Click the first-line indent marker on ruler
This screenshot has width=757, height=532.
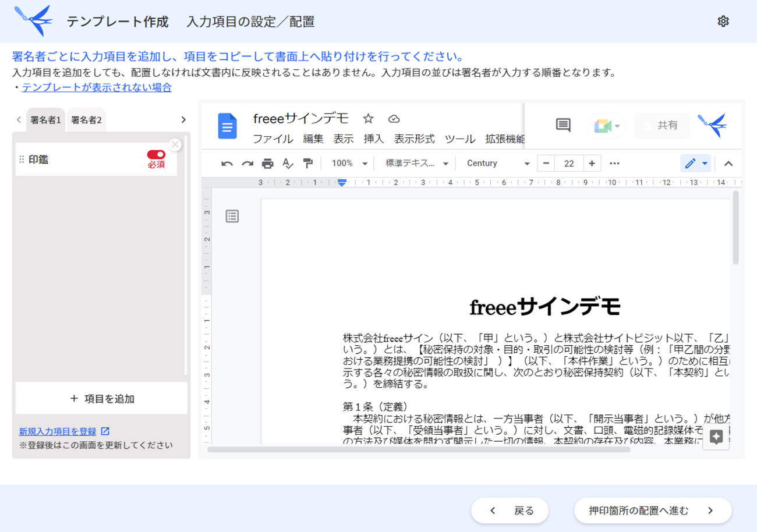pyautogui.click(x=342, y=180)
